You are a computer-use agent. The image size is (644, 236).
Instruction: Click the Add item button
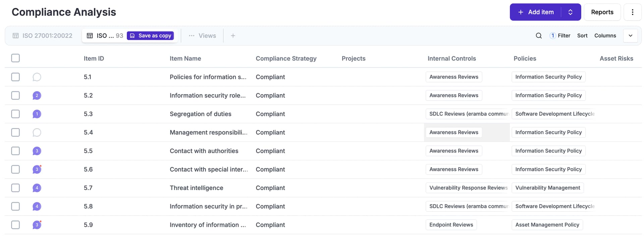tap(536, 12)
